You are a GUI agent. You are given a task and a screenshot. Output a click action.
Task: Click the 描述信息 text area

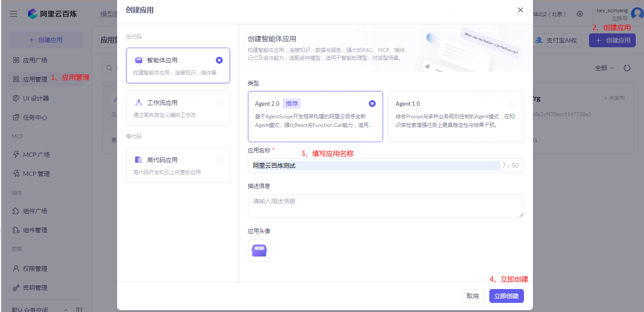point(386,206)
